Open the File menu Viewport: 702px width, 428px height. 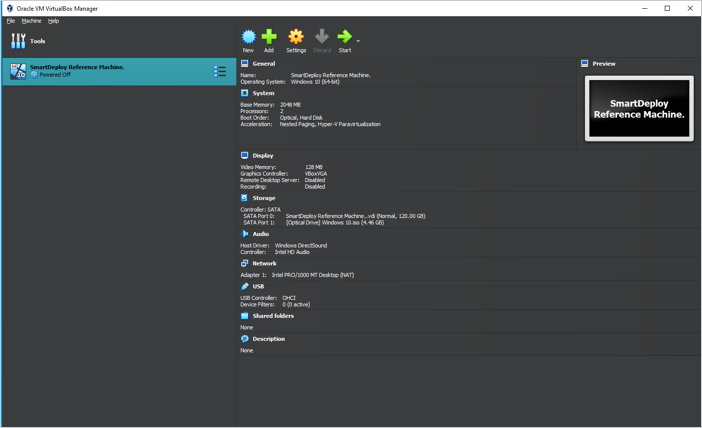(x=11, y=21)
